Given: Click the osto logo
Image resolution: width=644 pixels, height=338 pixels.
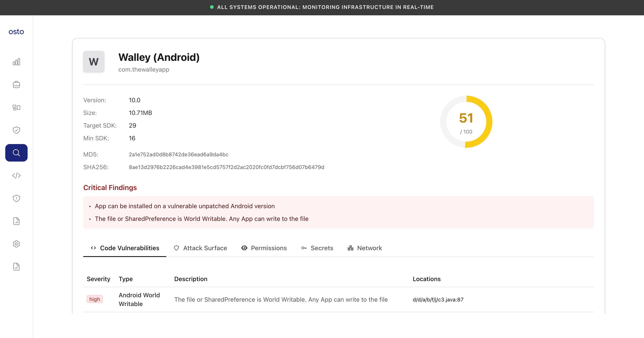Looking at the screenshot, I should coord(16,32).
